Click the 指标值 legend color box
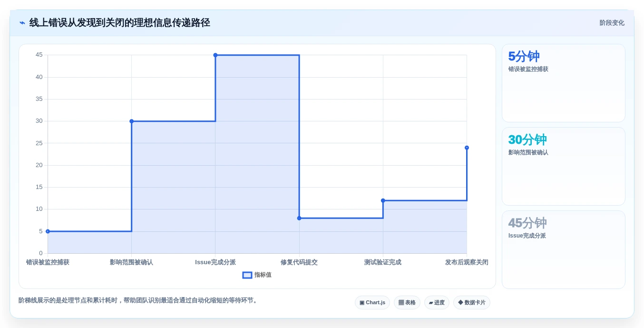 click(x=247, y=275)
